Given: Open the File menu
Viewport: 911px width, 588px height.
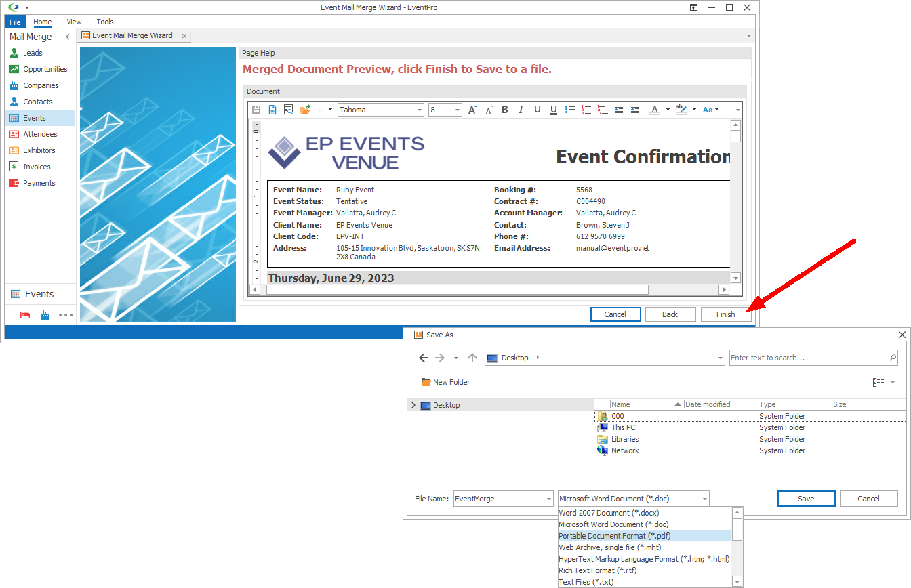Looking at the screenshot, I should click(15, 22).
